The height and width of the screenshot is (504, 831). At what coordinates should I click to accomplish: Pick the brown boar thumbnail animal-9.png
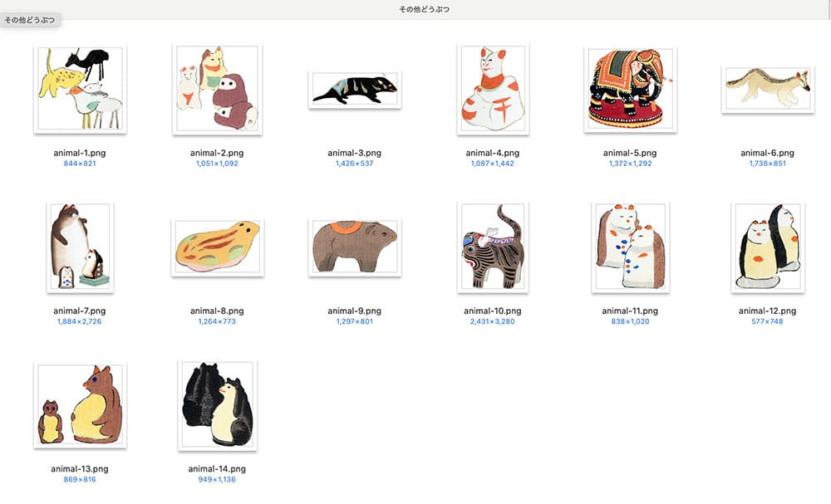(355, 247)
